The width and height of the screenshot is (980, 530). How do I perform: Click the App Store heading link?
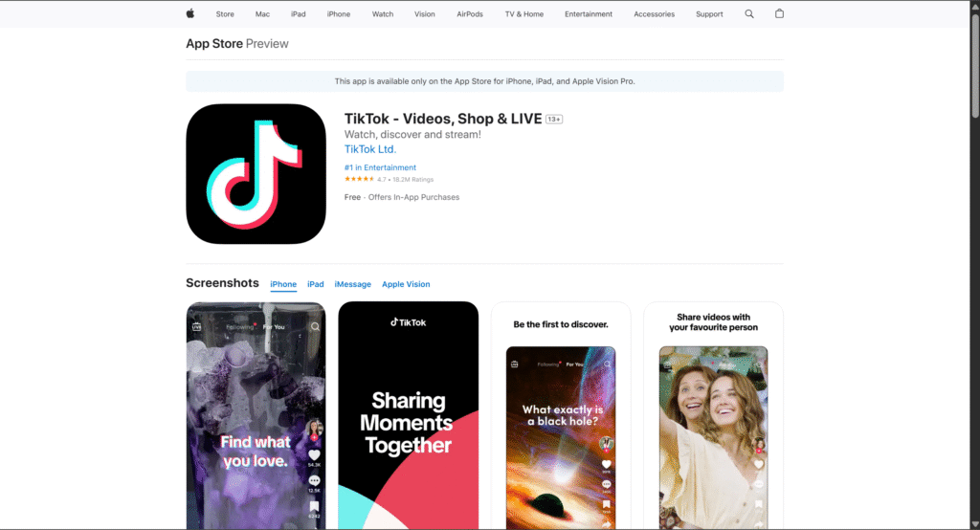pos(213,44)
